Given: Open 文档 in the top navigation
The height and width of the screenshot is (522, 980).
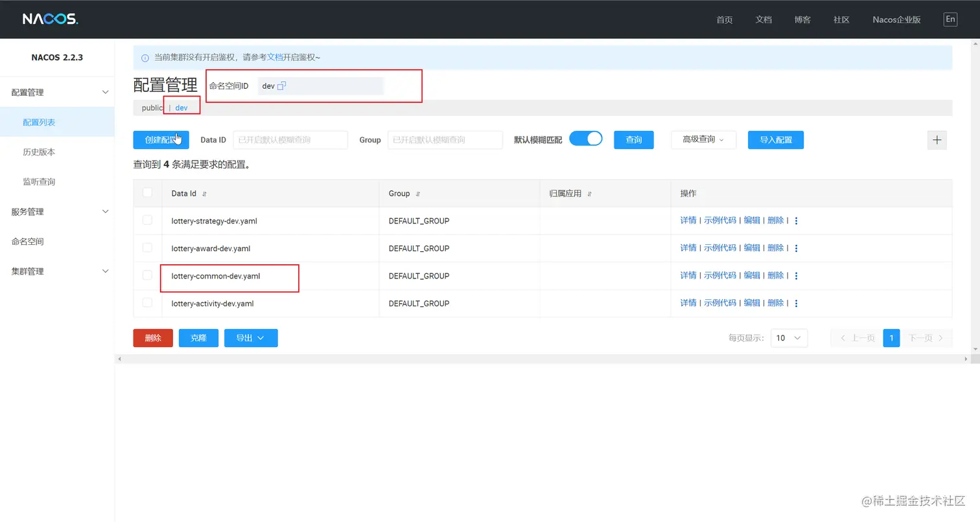Looking at the screenshot, I should (764, 19).
